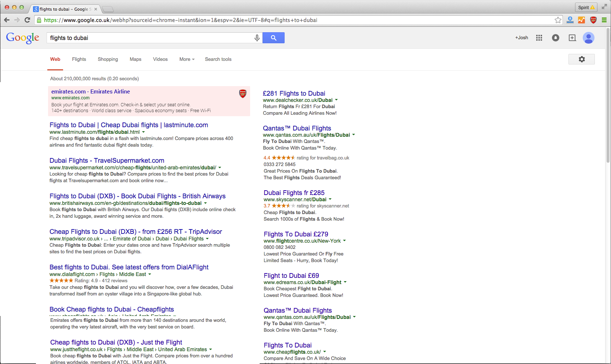Open the Chrome hamburger menu
This screenshot has width=611, height=364.
click(604, 20)
